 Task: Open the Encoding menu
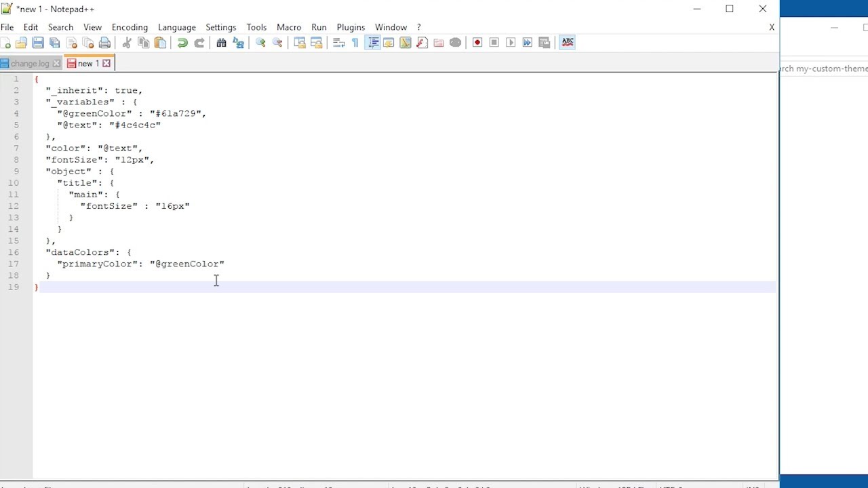pos(130,27)
